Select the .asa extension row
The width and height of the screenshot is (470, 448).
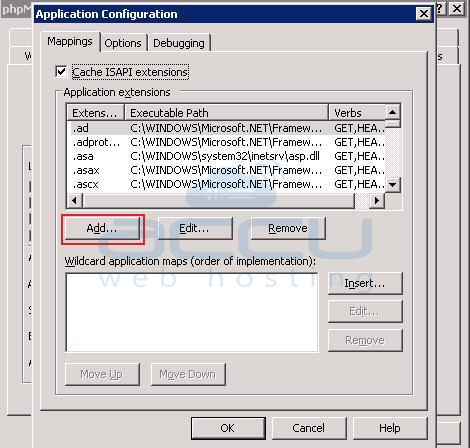tap(226, 156)
